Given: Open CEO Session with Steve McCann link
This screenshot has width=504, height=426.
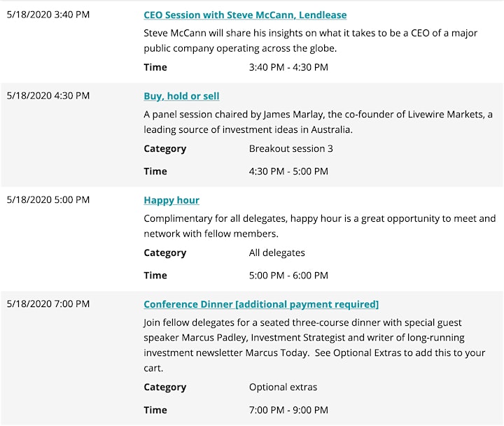Looking at the screenshot, I should tap(245, 15).
